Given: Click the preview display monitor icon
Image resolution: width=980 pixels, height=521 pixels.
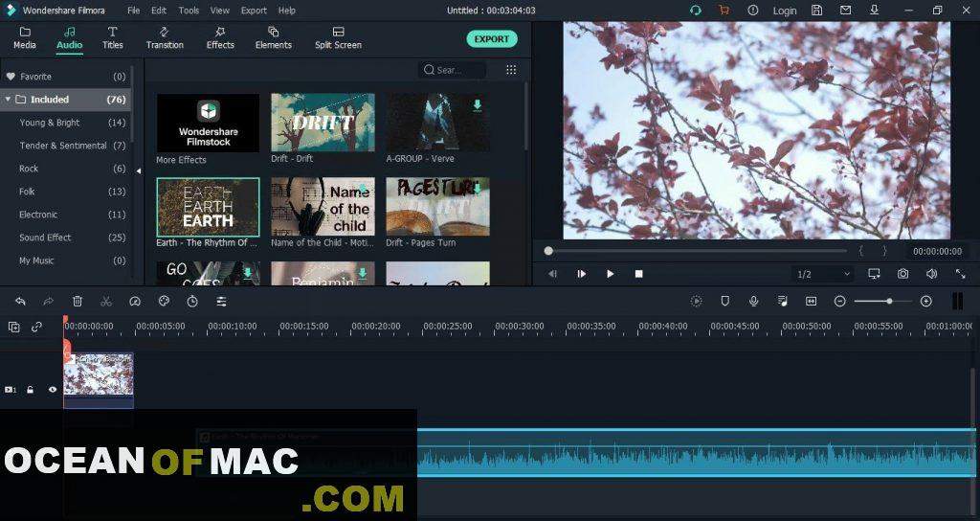Looking at the screenshot, I should (x=874, y=274).
